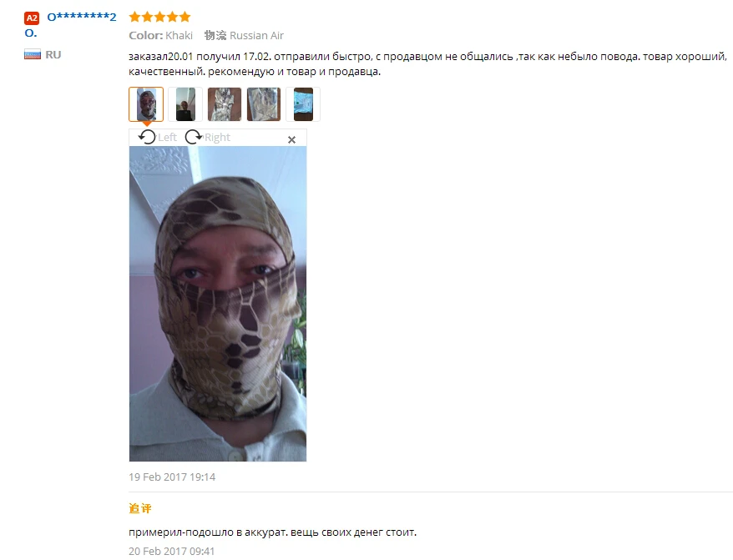Click the rotate Left icon

point(147,137)
